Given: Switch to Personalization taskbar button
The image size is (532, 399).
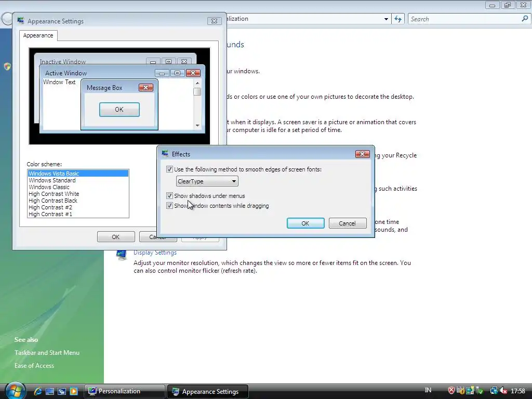Looking at the screenshot, I should (124, 391).
